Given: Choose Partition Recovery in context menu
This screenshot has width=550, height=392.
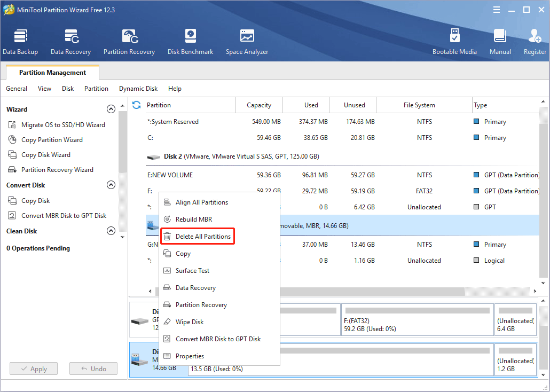Looking at the screenshot, I should pos(219,305).
